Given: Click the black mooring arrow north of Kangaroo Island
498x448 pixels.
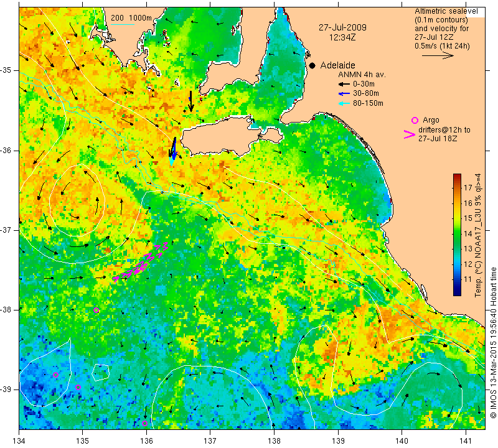Looking at the screenshot, I should point(190,101).
